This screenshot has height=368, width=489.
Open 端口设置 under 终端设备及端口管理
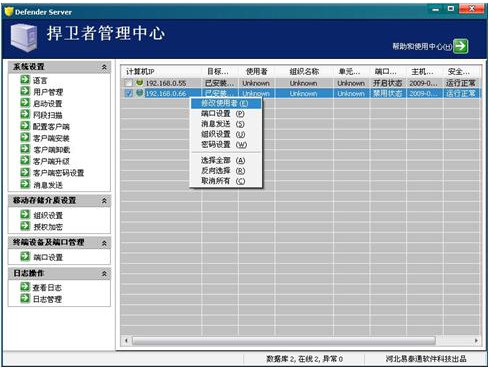point(48,257)
